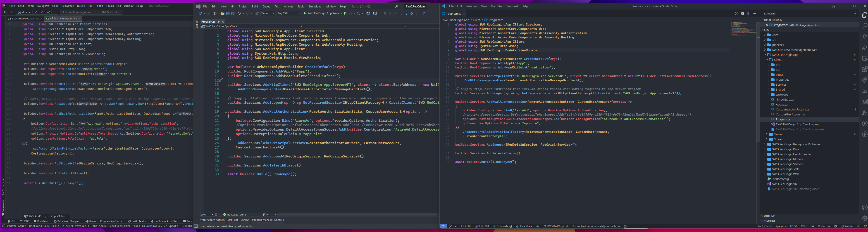Image resolution: width=868 pixels, height=232 pixels.
Task: Click Save All icon in Visual Studio toolbar
Action: [233, 14]
